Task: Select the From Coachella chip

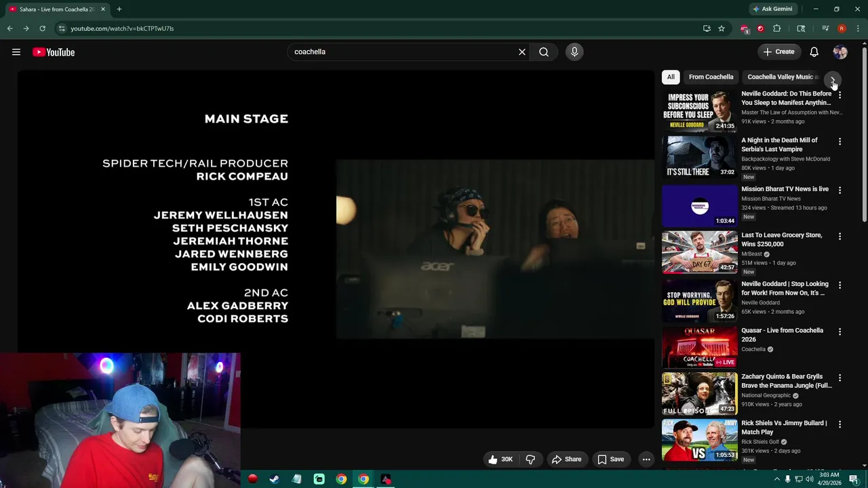Action: pyautogui.click(x=711, y=77)
